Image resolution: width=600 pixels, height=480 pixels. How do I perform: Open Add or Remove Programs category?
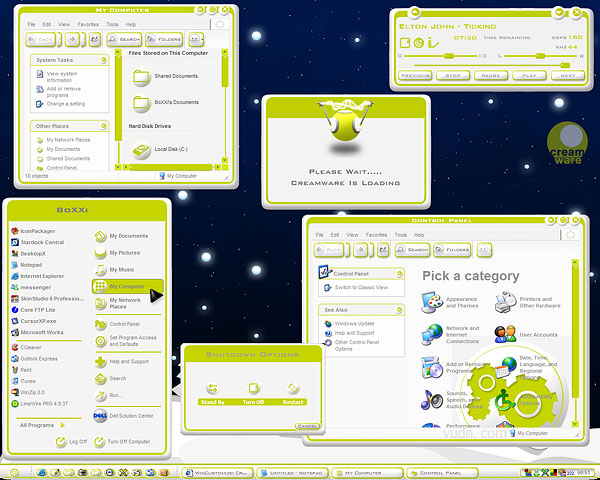pos(452,367)
